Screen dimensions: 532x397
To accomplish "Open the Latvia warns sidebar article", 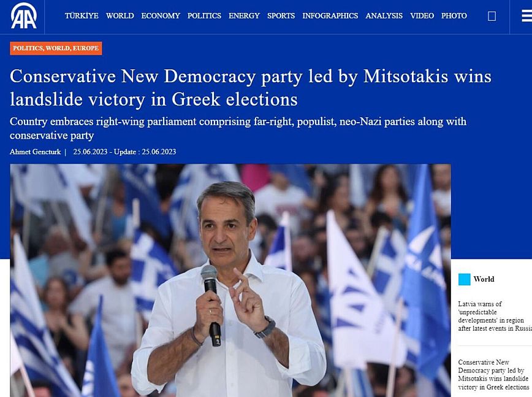I will pyautogui.click(x=495, y=316).
